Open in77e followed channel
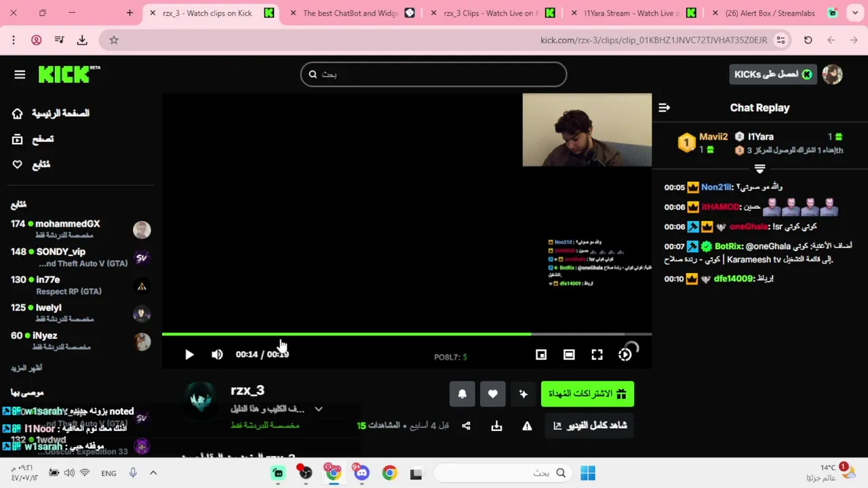 [x=81, y=285]
